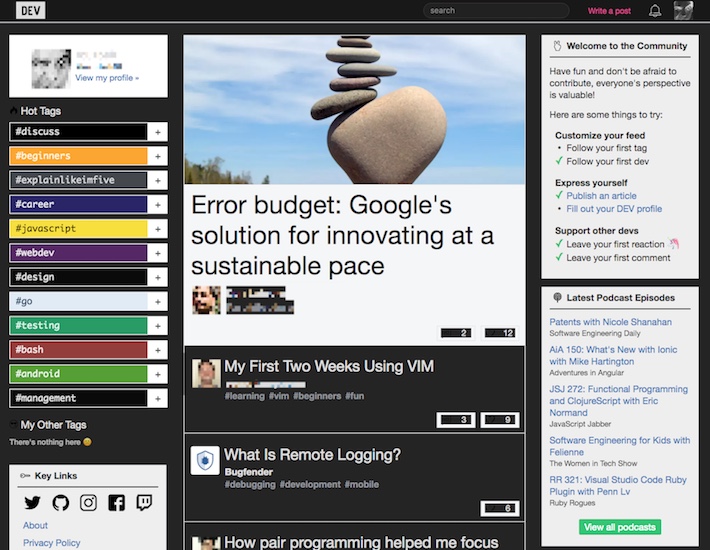
Task: Open Instagram icon in Key Links
Action: pyautogui.click(x=88, y=502)
